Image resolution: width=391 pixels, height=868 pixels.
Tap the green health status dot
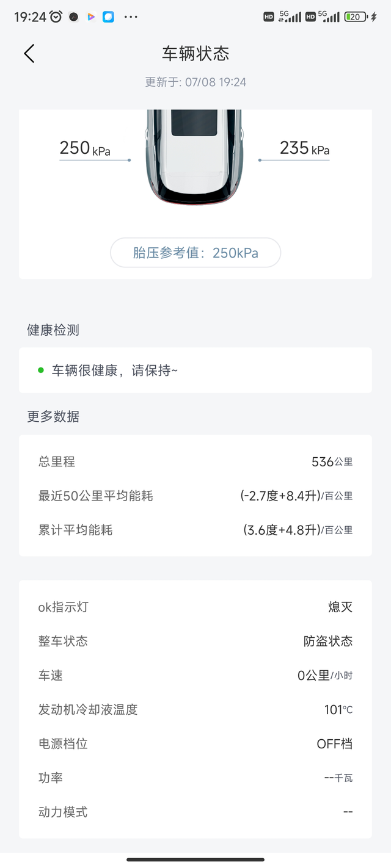[41, 370]
